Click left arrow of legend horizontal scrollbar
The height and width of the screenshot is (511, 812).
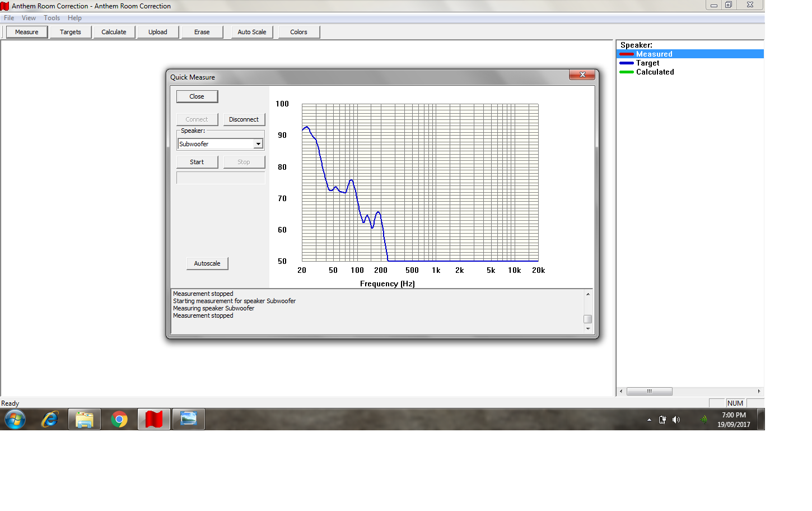point(621,391)
